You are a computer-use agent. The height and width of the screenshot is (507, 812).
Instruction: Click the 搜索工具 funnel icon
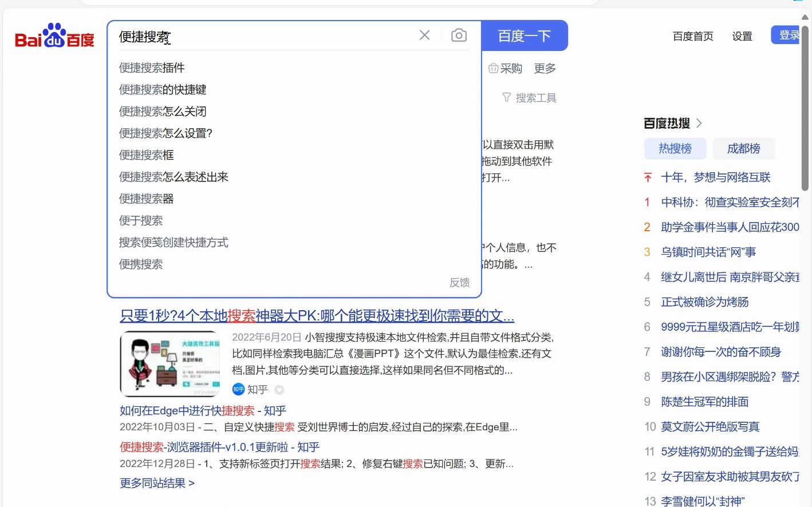click(506, 97)
